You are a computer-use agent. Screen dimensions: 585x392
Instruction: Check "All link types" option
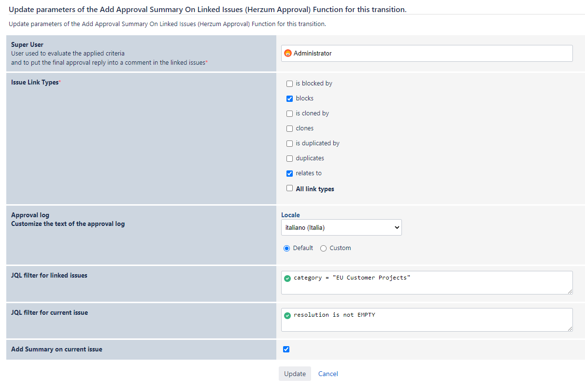[x=290, y=188]
